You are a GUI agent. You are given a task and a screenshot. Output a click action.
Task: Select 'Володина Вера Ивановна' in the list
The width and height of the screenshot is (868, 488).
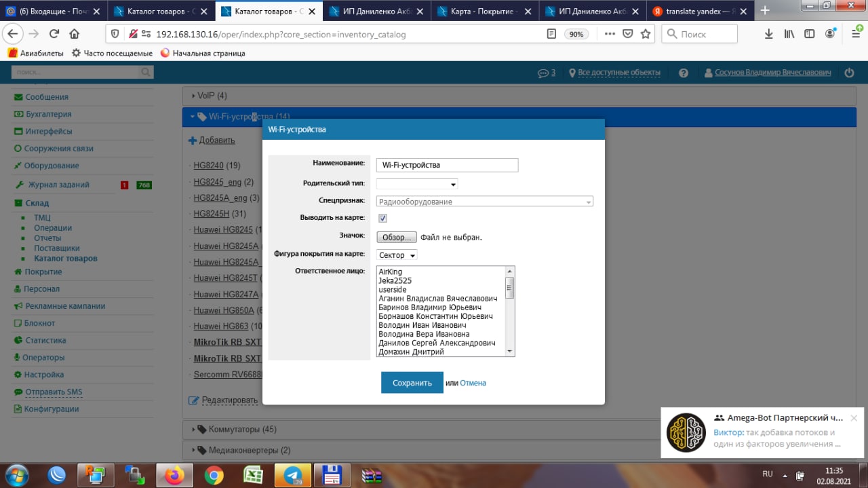424,334
